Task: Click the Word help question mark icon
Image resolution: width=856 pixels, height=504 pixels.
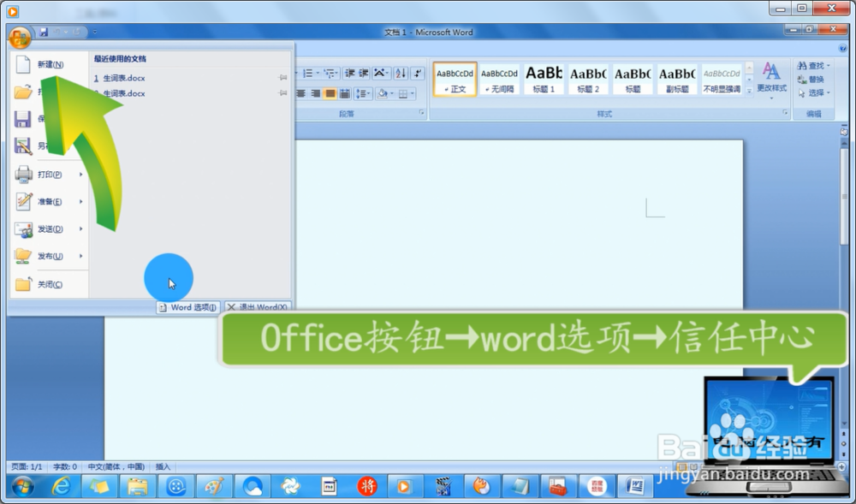Action: click(x=843, y=49)
